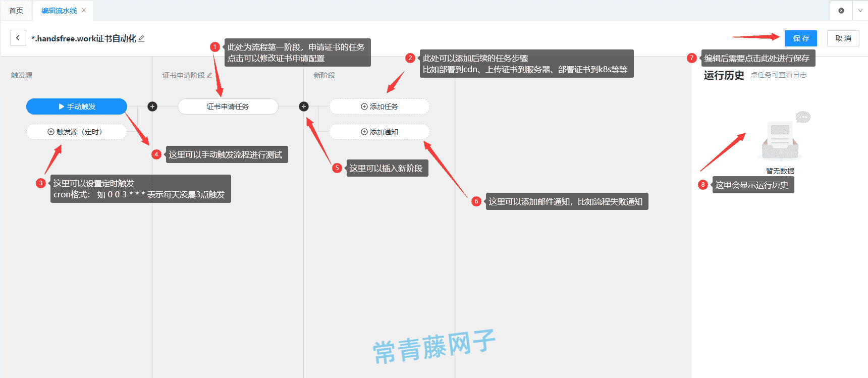Click the 触发源 column title
This screenshot has height=378, width=868.
point(22,75)
